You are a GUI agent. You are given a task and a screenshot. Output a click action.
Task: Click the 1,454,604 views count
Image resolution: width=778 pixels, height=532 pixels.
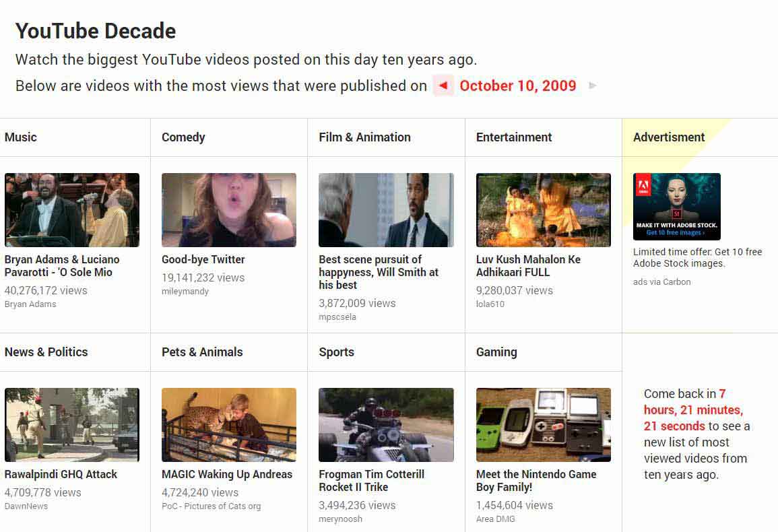(515, 505)
